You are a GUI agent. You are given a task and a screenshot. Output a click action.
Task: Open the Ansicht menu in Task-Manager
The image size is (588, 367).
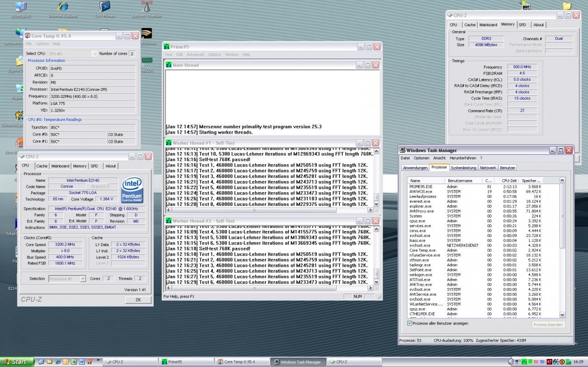pos(439,158)
